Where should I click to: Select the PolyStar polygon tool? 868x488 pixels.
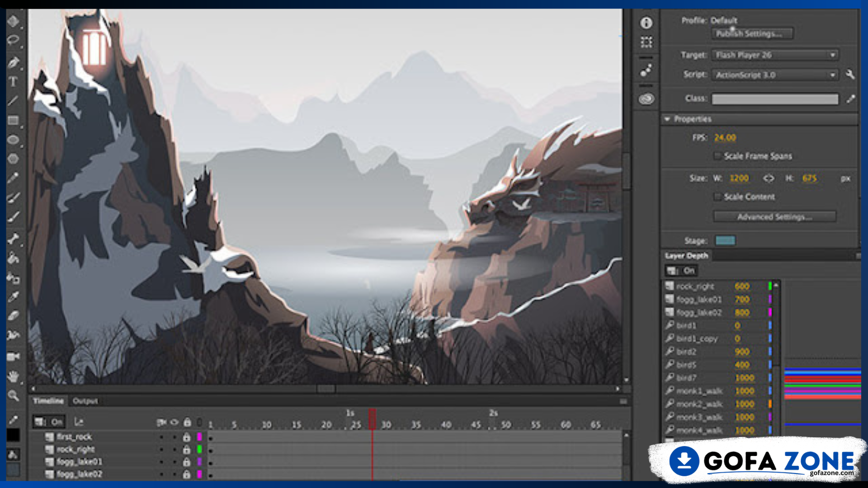point(13,159)
